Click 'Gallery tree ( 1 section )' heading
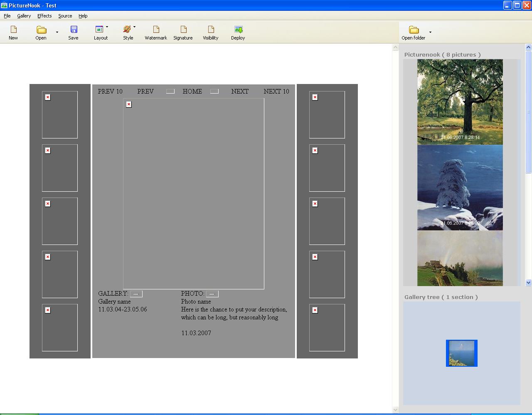 tap(441, 297)
